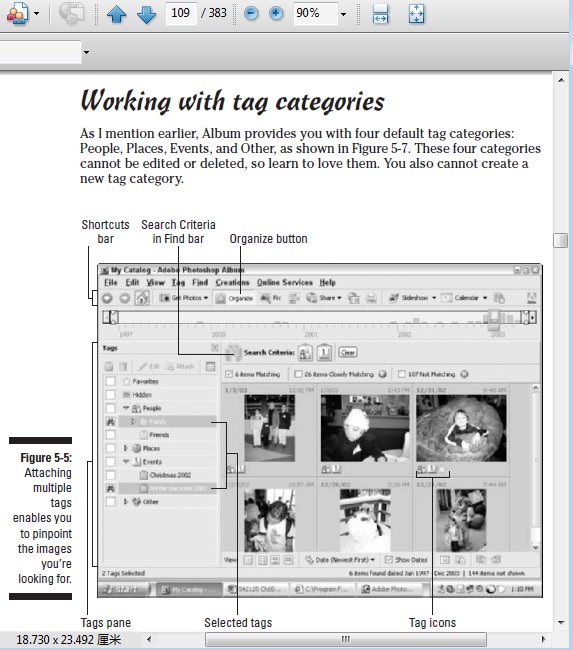
Task: Open the Help menu in the Album figure
Action: (328, 283)
